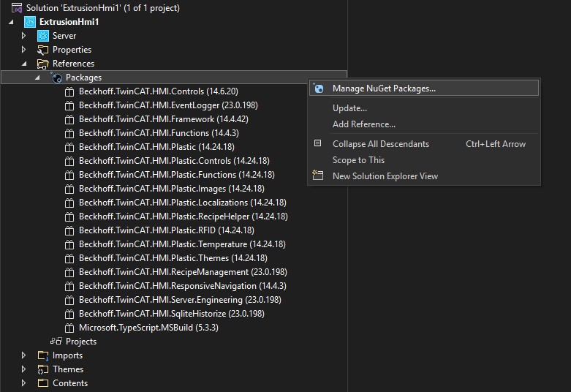Choose Scope to This

point(424,160)
